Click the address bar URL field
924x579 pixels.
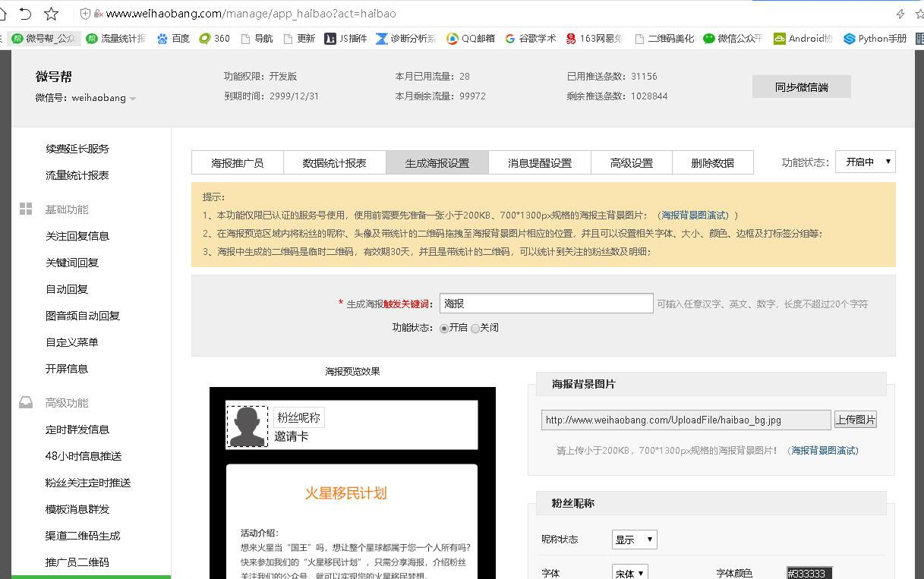tap(486, 14)
